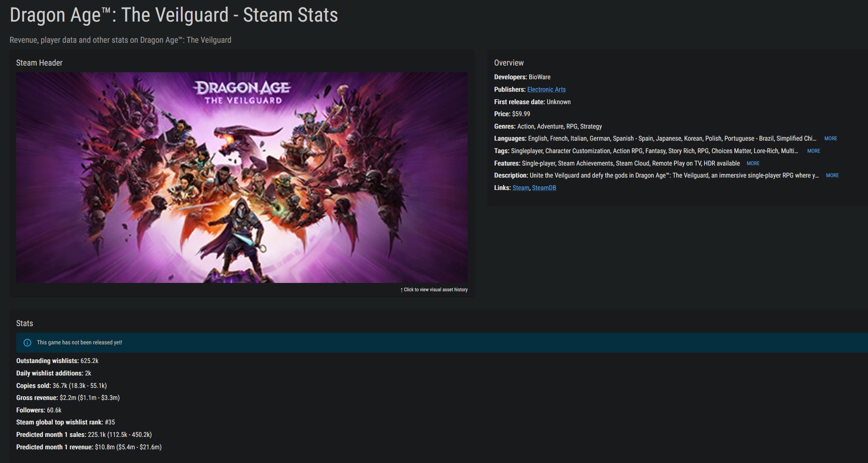Click the Steam Header panel title
The width and height of the screenshot is (868, 463).
click(39, 63)
